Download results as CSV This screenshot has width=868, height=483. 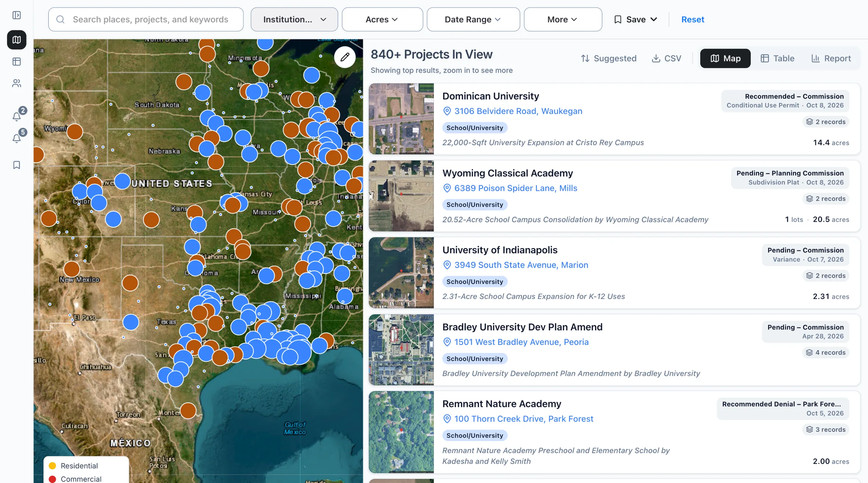tap(667, 59)
